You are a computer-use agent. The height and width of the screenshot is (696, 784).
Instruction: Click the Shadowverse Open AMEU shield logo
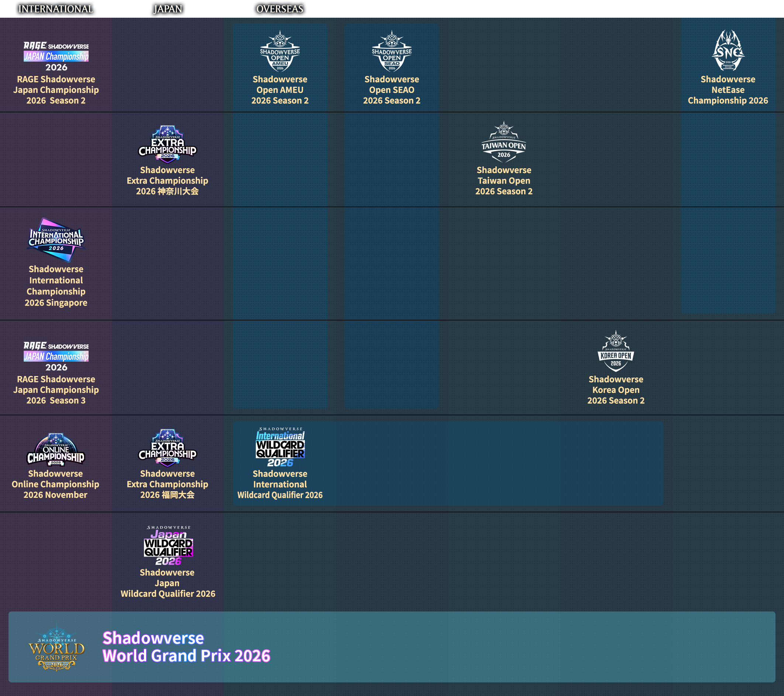280,51
